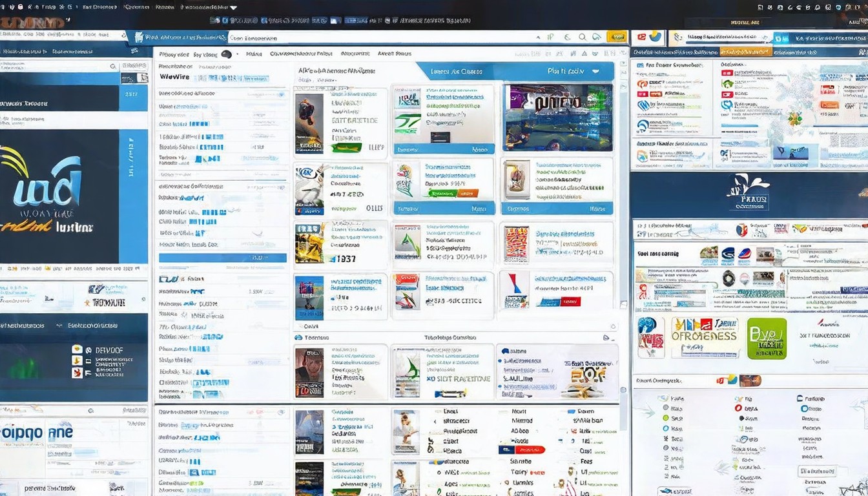Image resolution: width=868 pixels, height=496 pixels.
Task: Select the highlighted blue row in center sidebar
Action: click(x=223, y=258)
